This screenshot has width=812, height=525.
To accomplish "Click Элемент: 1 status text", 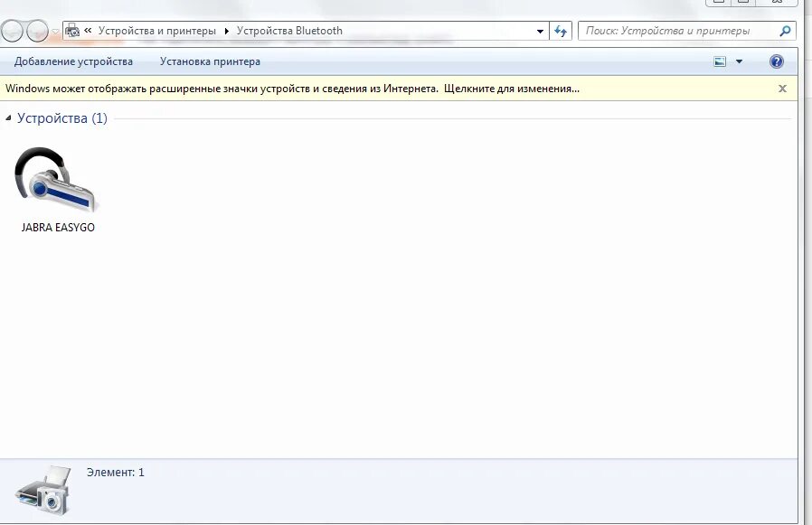I will (x=116, y=473).
